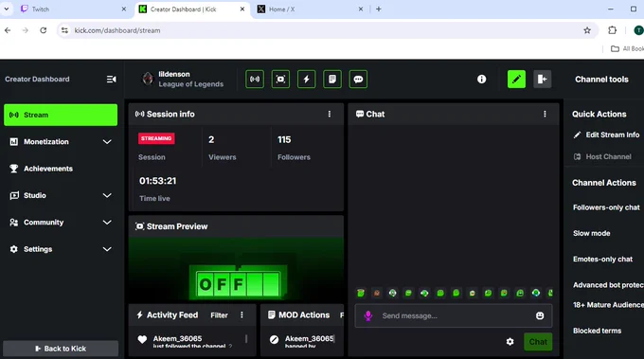Reload the Kick dashboard page

pyautogui.click(x=44, y=30)
